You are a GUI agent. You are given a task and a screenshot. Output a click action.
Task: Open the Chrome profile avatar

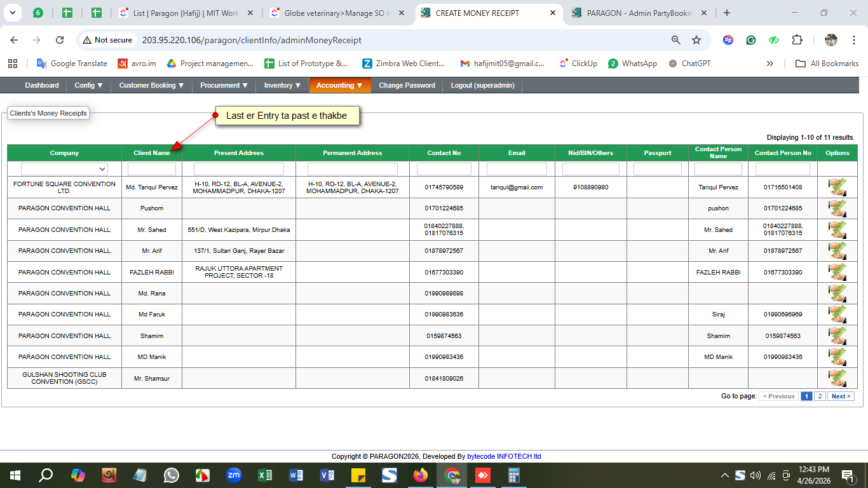[x=831, y=40]
